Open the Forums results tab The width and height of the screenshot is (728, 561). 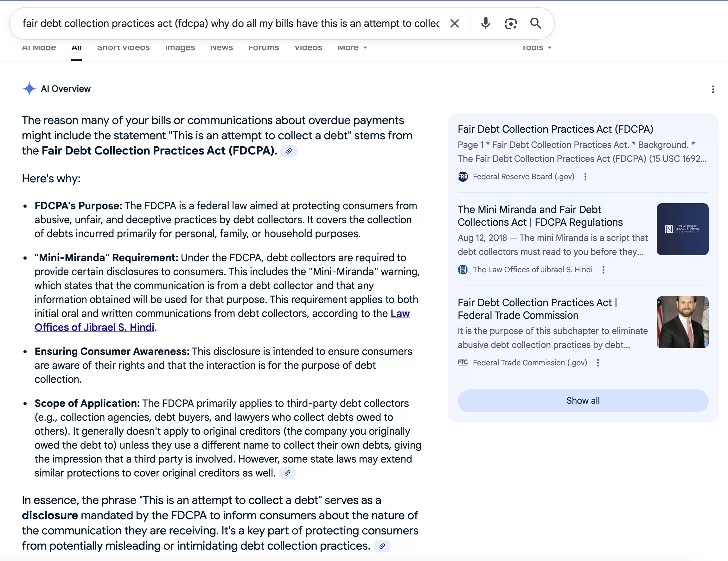(x=264, y=48)
